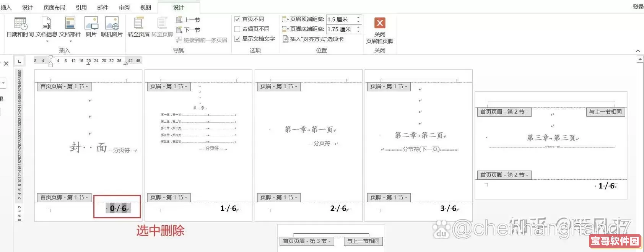This screenshot has width=644, height=252.
Task: Close the left navigation pane X
Action: click(6, 63)
